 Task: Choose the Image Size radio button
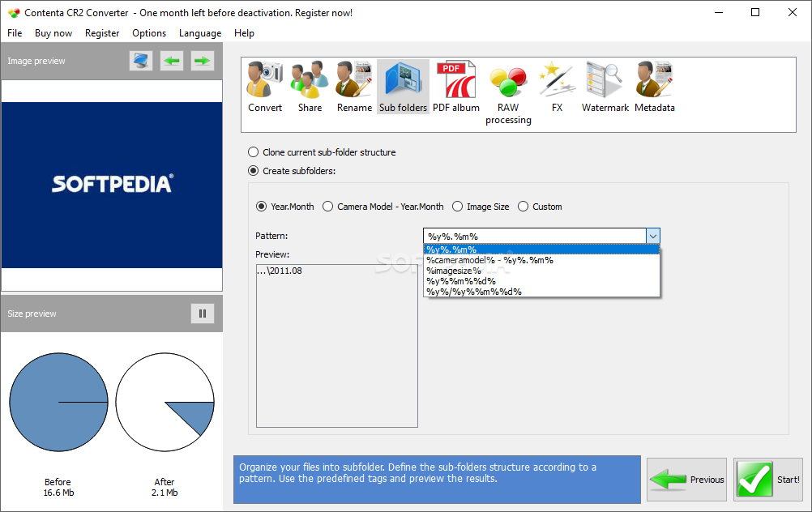481,207
